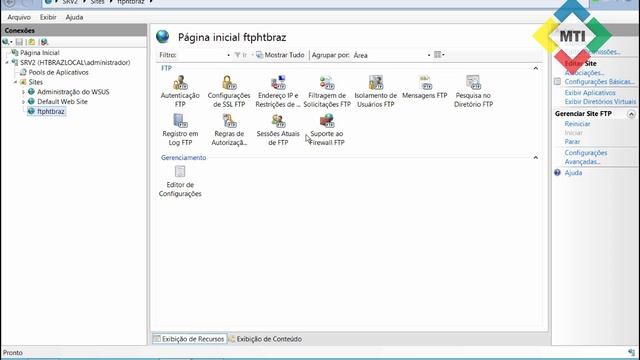Screen dimensions: 640x360
Task: Open Filtragem de Solicitações FTP
Action: click(327, 91)
